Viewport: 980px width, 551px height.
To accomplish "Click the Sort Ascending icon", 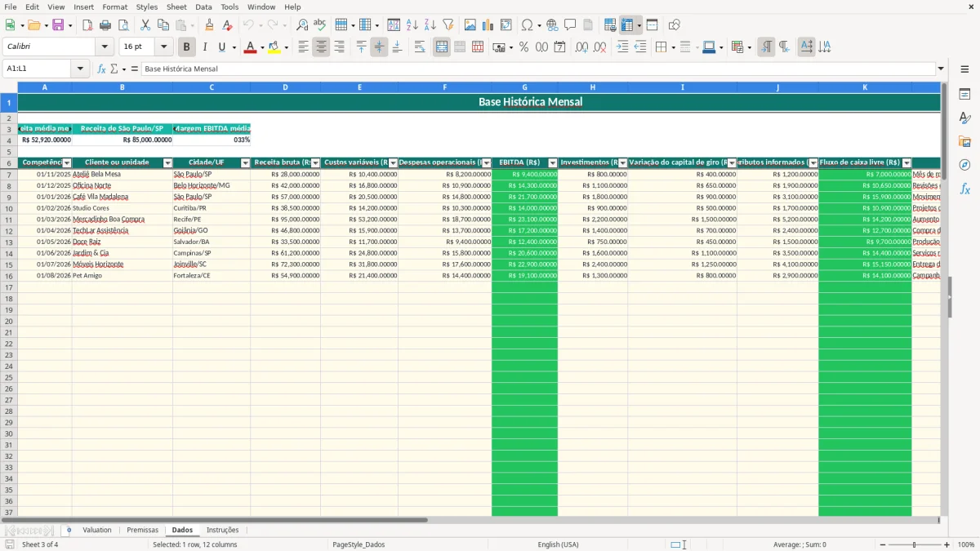I will (x=412, y=25).
